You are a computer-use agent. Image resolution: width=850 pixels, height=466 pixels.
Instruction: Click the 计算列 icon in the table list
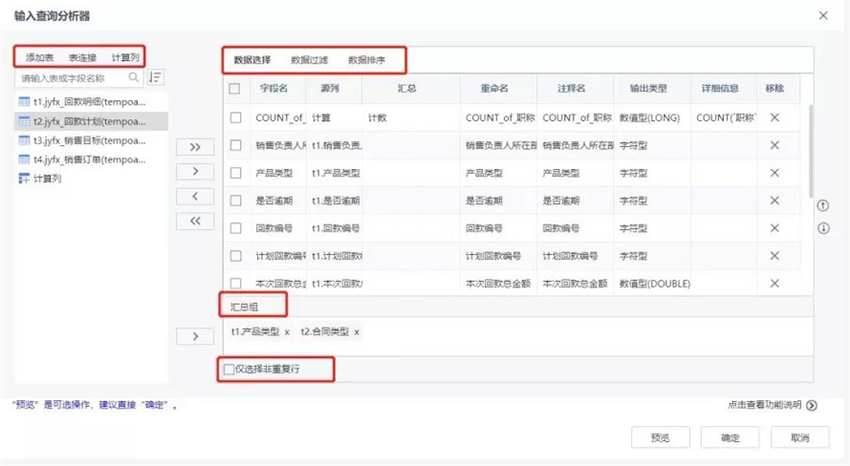24,178
